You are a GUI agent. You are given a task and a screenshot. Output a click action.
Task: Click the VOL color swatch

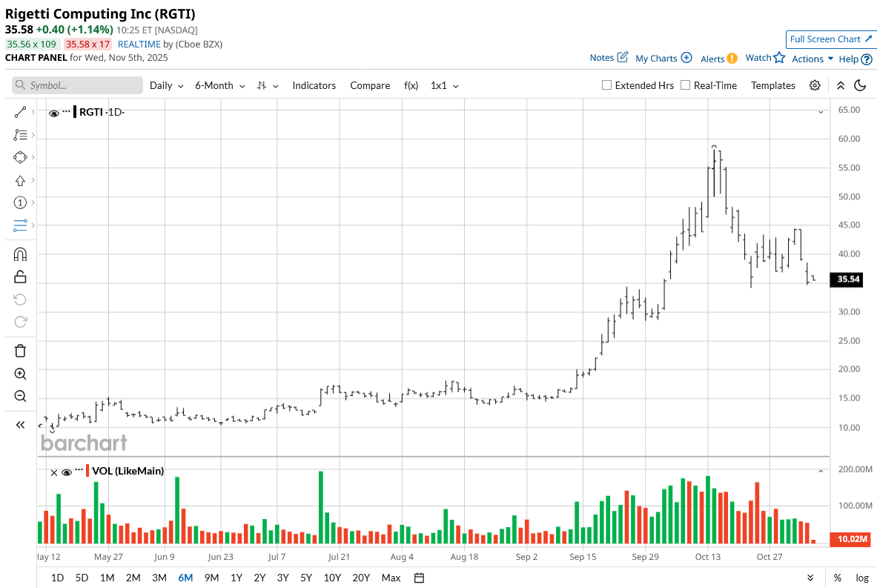(x=87, y=471)
